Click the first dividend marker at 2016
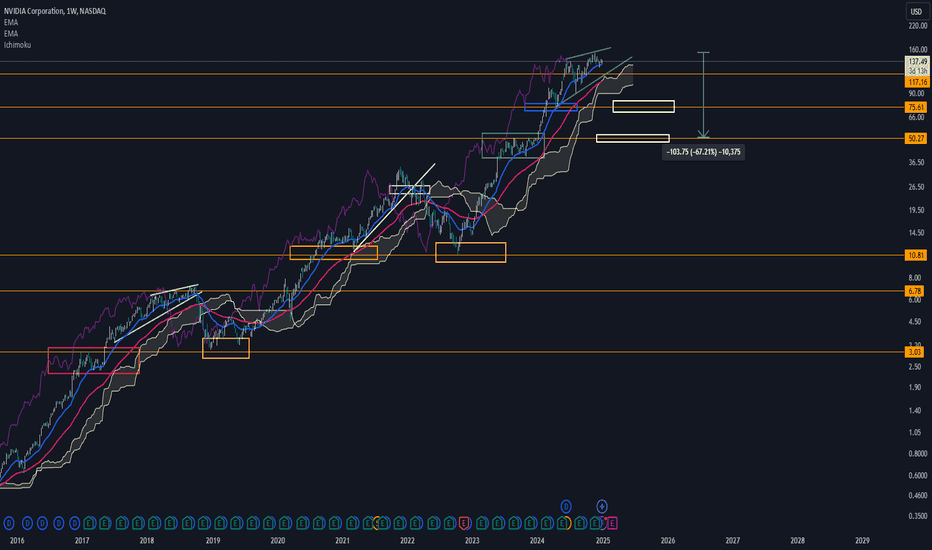Image resolution: width=932 pixels, height=550 pixels. [9, 523]
